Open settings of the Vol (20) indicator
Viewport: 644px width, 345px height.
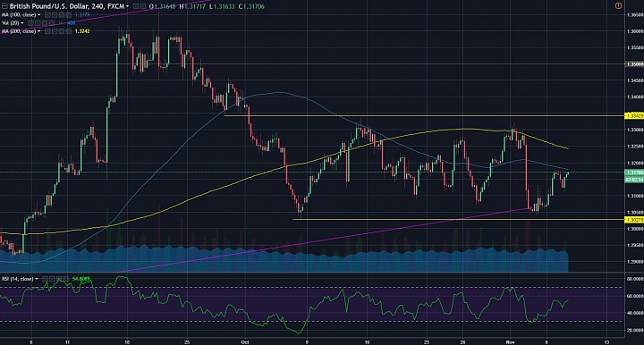click(37, 22)
